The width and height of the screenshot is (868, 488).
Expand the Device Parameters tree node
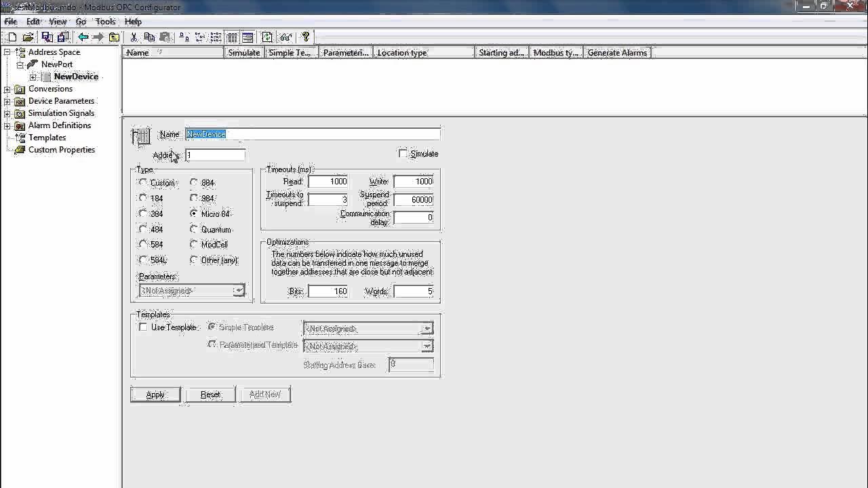pyautogui.click(x=7, y=101)
